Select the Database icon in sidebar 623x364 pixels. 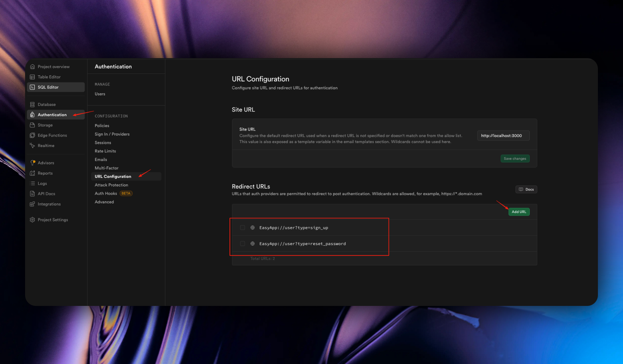tap(32, 105)
